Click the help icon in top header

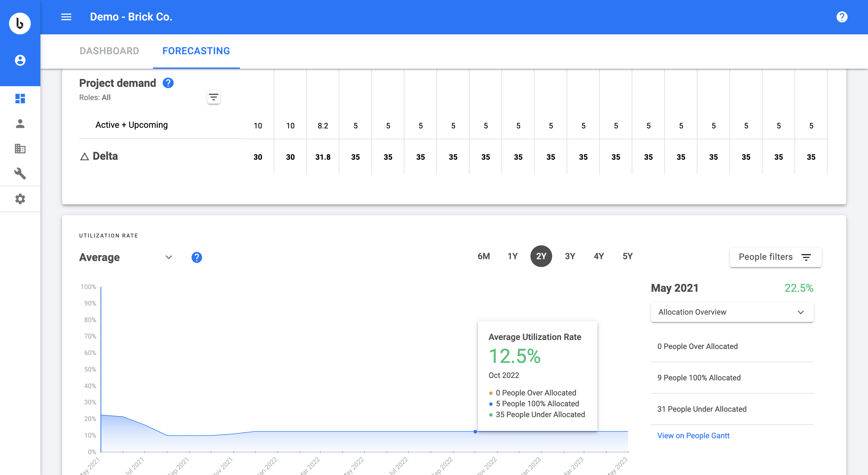[x=841, y=17]
